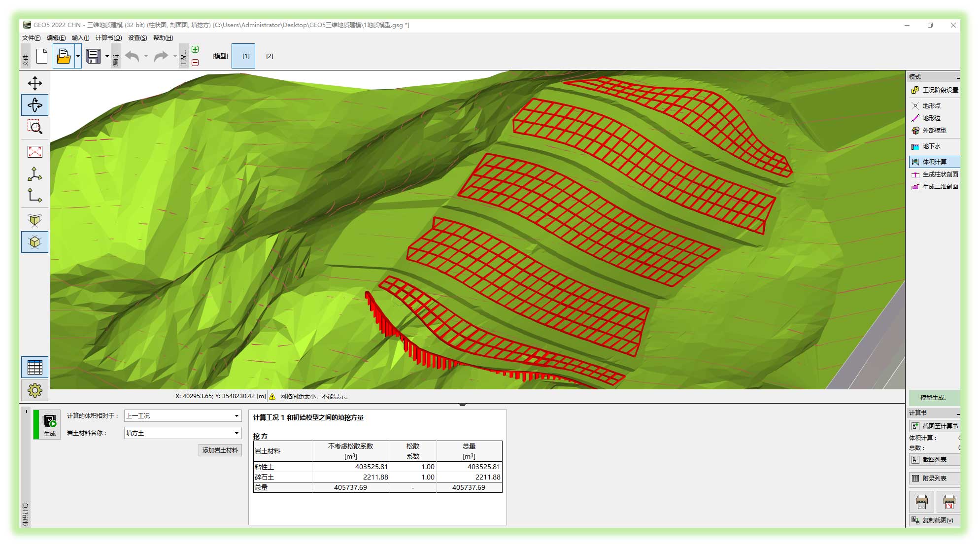
Task: Expand the open-file dropdown arrow
Action: point(78,56)
